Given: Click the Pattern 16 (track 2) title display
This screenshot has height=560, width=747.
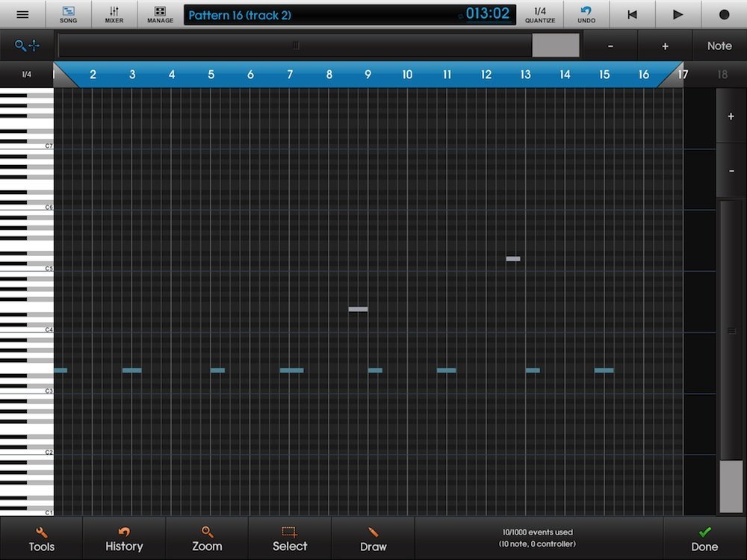Looking at the screenshot, I should (x=240, y=15).
